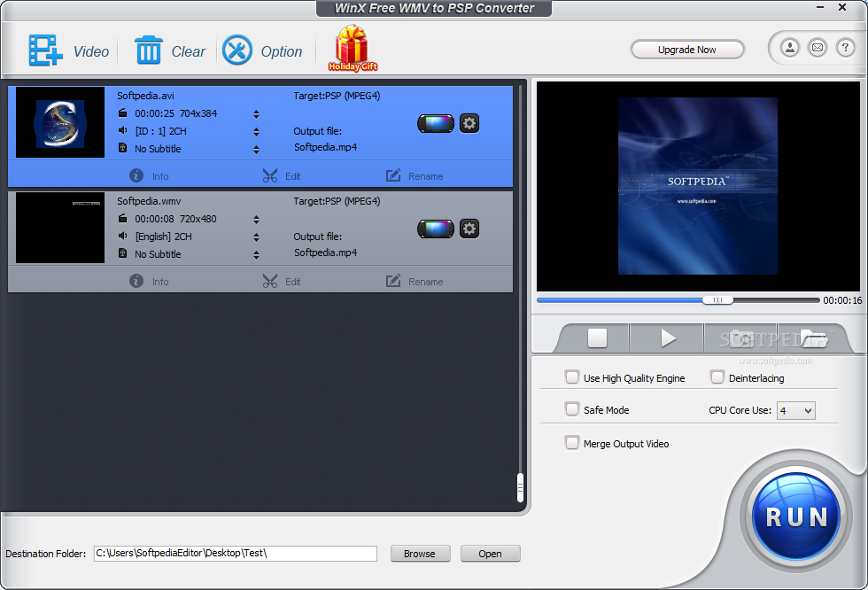Click Open destination folder button

click(x=490, y=554)
